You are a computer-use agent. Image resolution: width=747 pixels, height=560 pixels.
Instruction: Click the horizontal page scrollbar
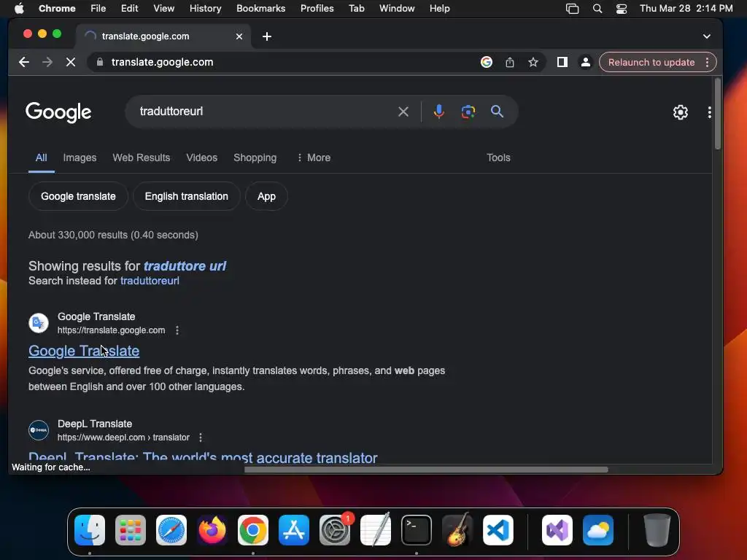(x=426, y=470)
